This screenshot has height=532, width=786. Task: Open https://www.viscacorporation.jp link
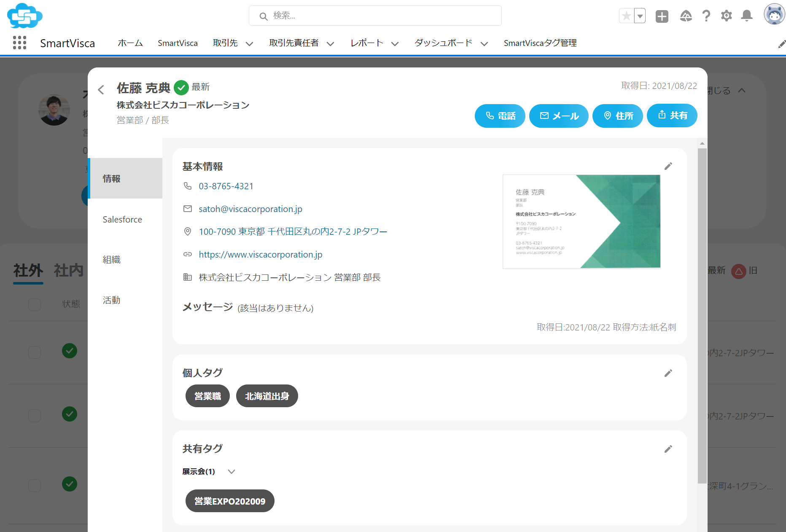pyautogui.click(x=261, y=254)
